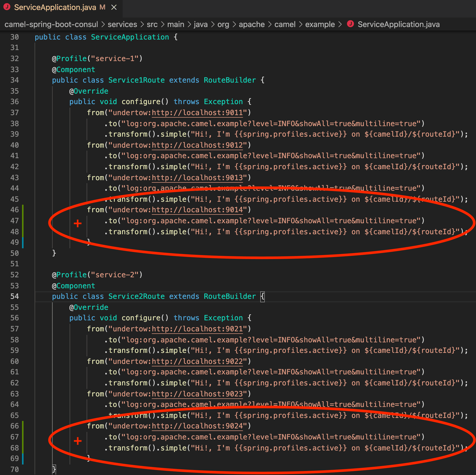Follow the http://localhost:9011 link
This screenshot has width=476, height=475.
[x=197, y=113]
